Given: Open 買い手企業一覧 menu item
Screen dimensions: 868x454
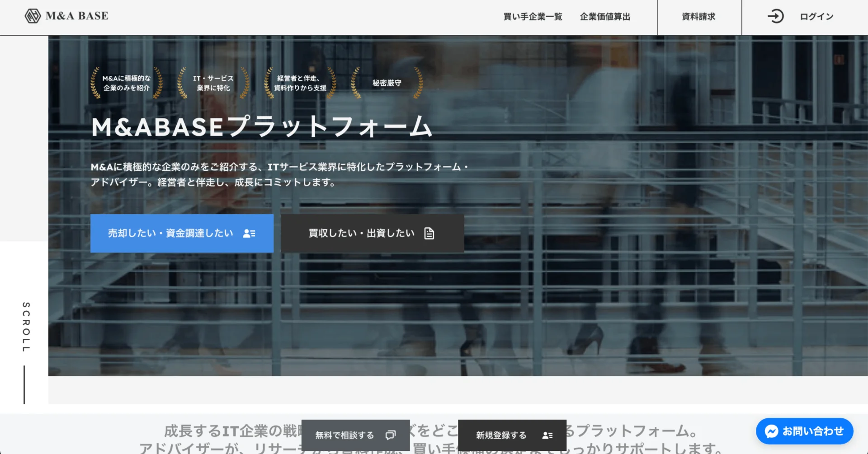Looking at the screenshot, I should click(533, 17).
